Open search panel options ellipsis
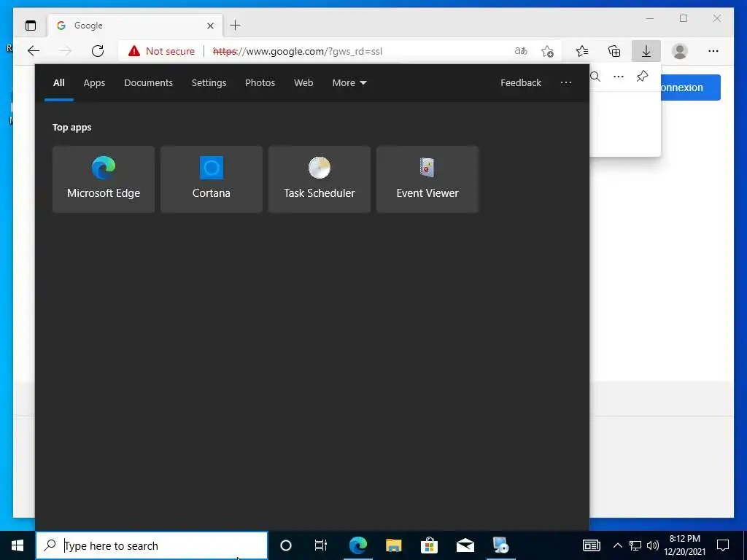This screenshot has height=560, width=747. pos(565,83)
